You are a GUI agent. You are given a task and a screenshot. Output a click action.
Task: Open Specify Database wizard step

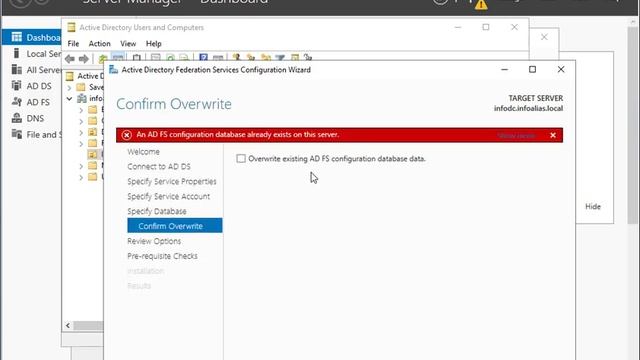coord(157,211)
